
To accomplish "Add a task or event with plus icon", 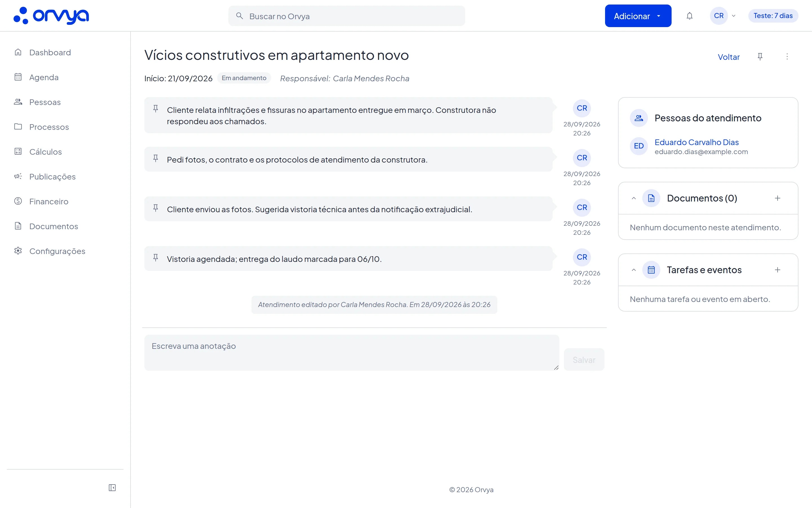I will [x=777, y=270].
